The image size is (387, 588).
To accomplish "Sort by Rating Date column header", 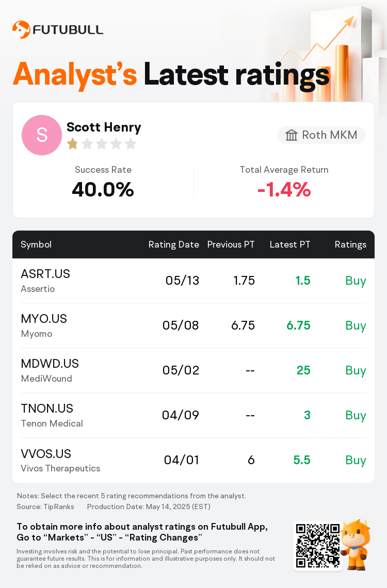I will click(173, 244).
